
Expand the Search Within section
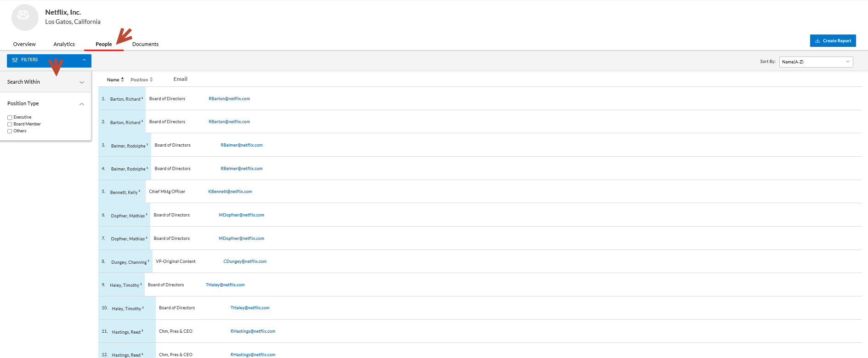click(45, 82)
